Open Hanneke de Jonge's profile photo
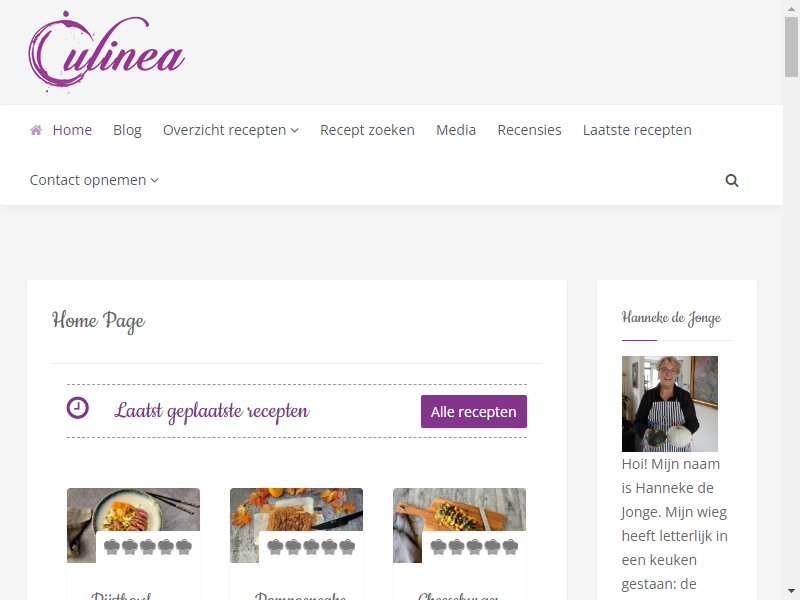 (669, 404)
